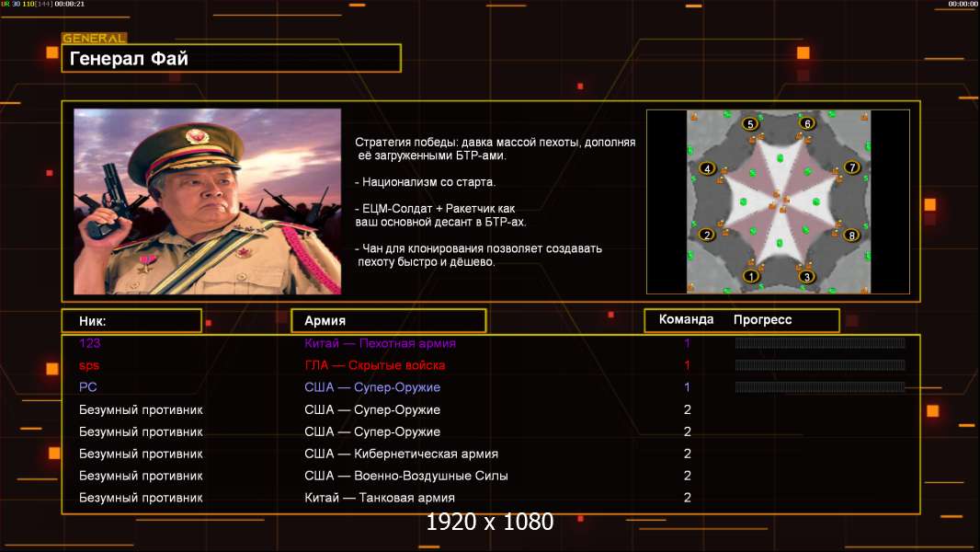Click the "Прогресс" column header
The height and width of the screenshot is (552, 980).
coord(762,320)
